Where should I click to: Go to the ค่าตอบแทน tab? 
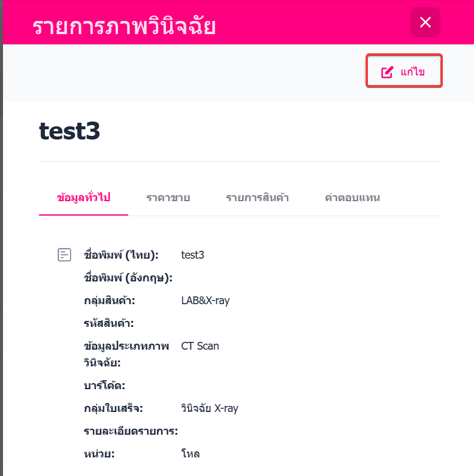(x=352, y=198)
